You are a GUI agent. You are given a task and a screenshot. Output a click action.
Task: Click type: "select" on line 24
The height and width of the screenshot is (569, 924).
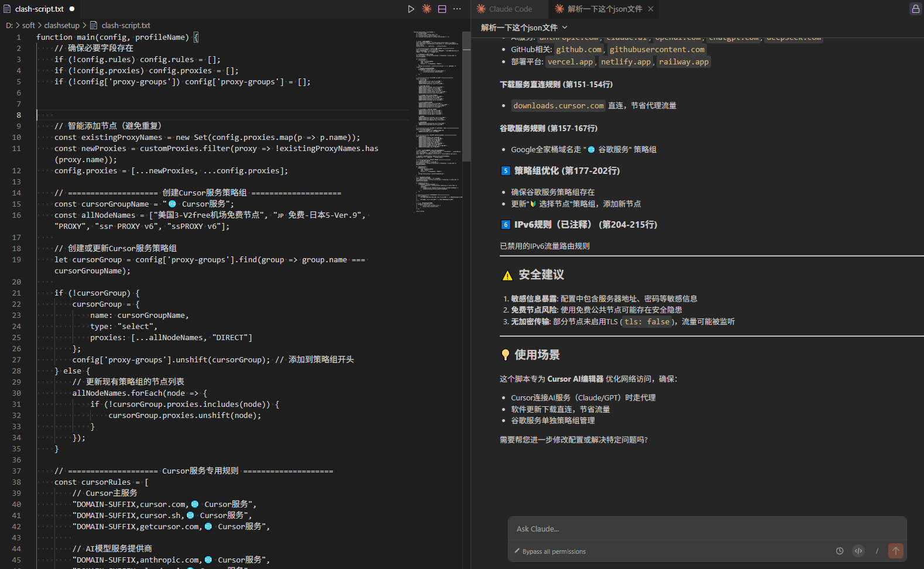tap(123, 326)
